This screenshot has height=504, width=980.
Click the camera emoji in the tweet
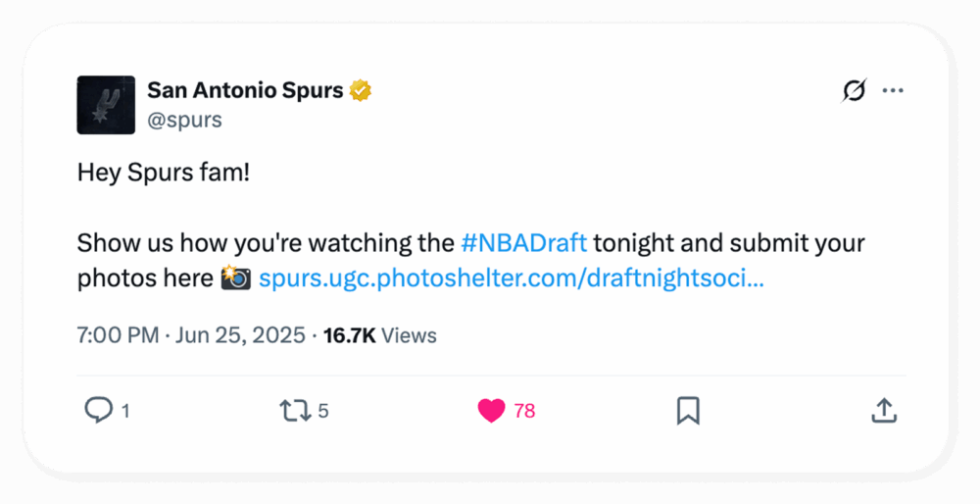[x=235, y=278]
